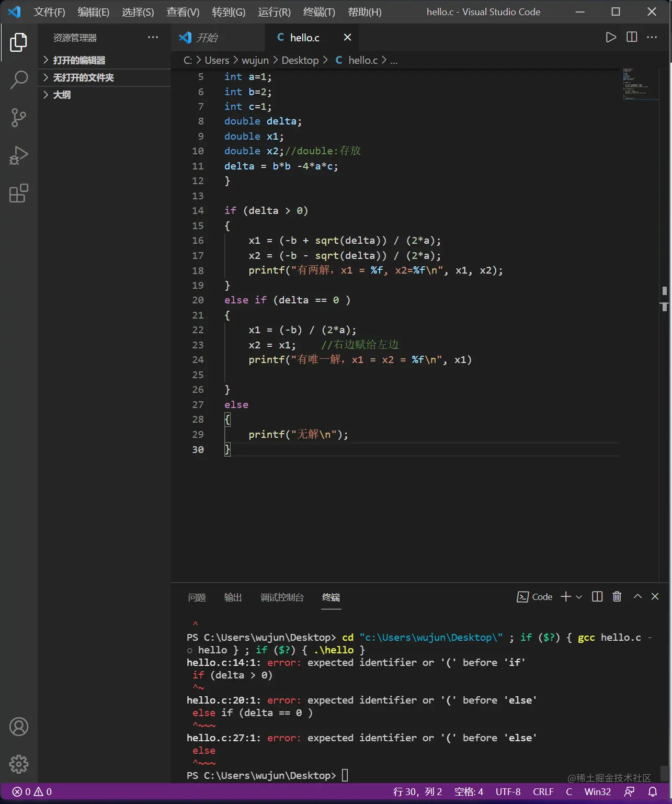Expand the 大纲 outline section
672x804 pixels.
(62, 95)
